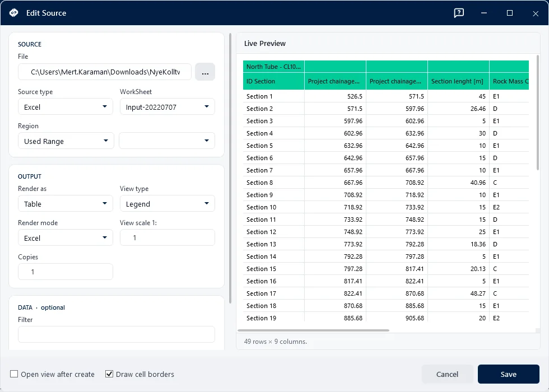Image resolution: width=549 pixels, height=392 pixels.
Task: Click the 48.27 section length cell
Action: [x=458, y=293]
